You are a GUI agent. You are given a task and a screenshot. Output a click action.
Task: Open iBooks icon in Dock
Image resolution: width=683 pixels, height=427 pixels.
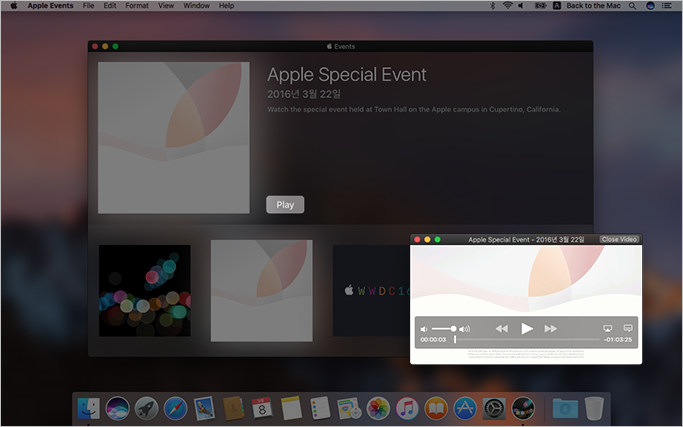[x=436, y=408]
